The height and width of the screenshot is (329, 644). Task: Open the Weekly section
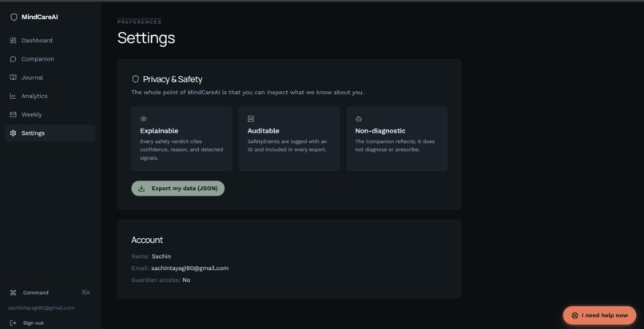pyautogui.click(x=50, y=114)
